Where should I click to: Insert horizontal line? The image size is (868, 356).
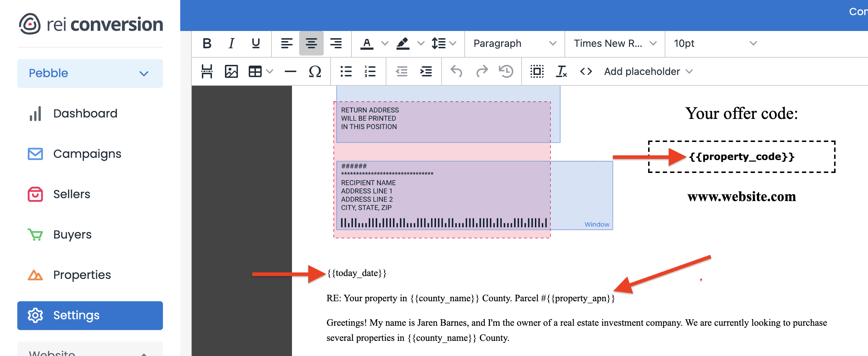(x=291, y=71)
